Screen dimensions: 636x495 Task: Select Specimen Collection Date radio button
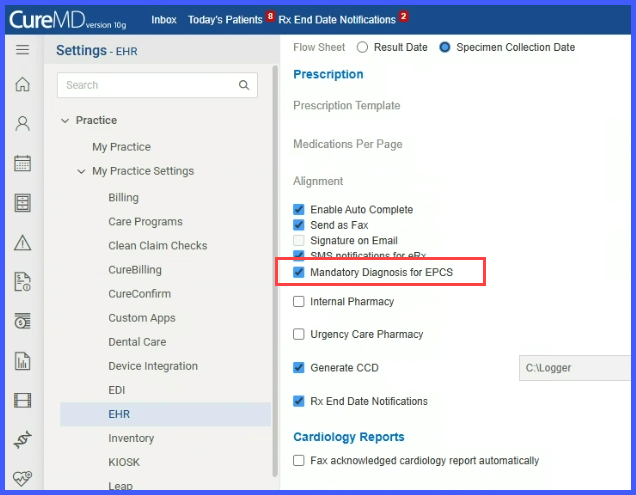click(445, 47)
